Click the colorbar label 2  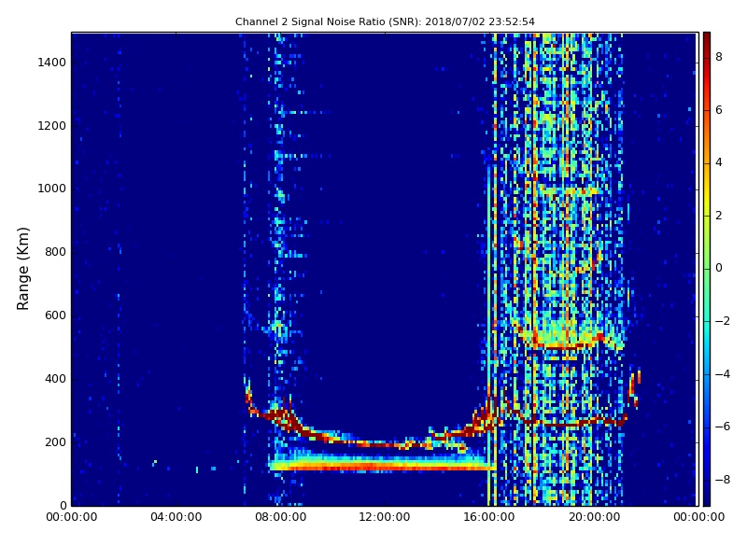[x=719, y=216]
